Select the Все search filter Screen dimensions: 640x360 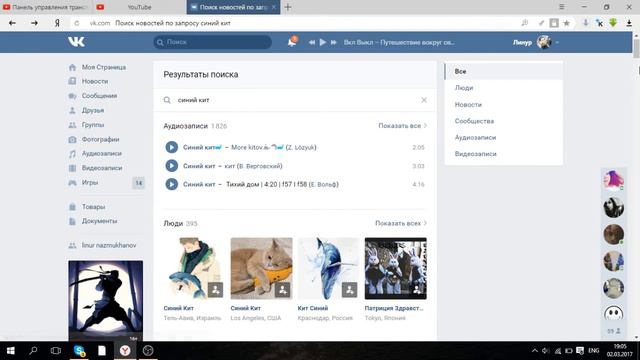(x=504, y=71)
